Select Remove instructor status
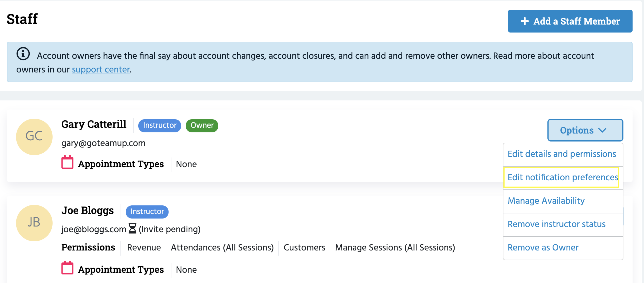The width and height of the screenshot is (644, 283). 556,224
